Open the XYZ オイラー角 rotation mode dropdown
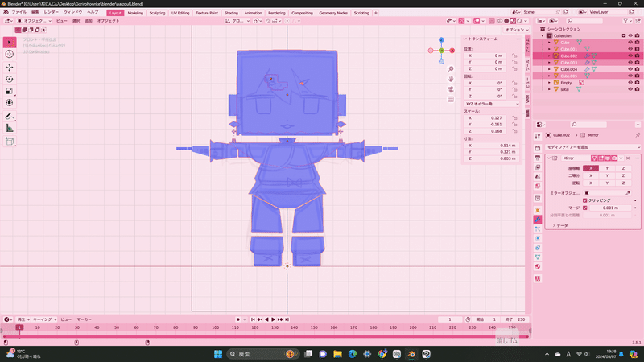This screenshot has height=362, width=644. point(492,104)
